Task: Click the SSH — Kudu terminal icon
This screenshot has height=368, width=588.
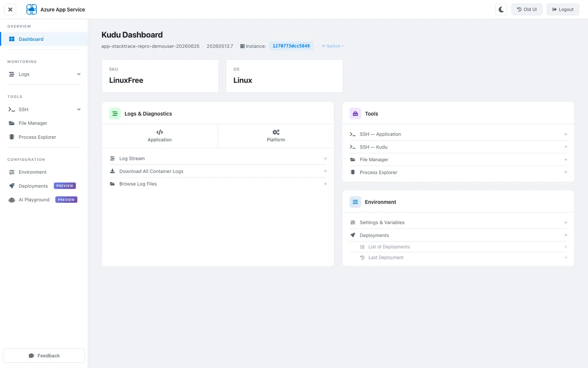Action: (353, 147)
